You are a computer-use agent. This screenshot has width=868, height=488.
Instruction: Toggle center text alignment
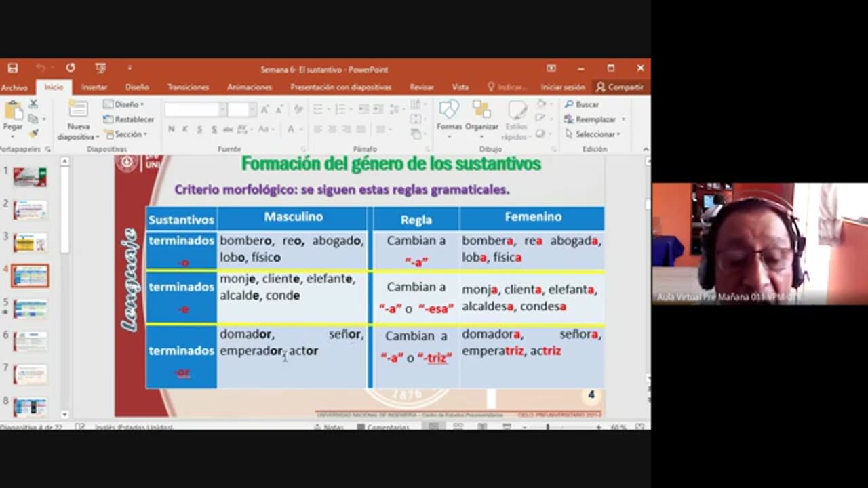[x=332, y=129]
